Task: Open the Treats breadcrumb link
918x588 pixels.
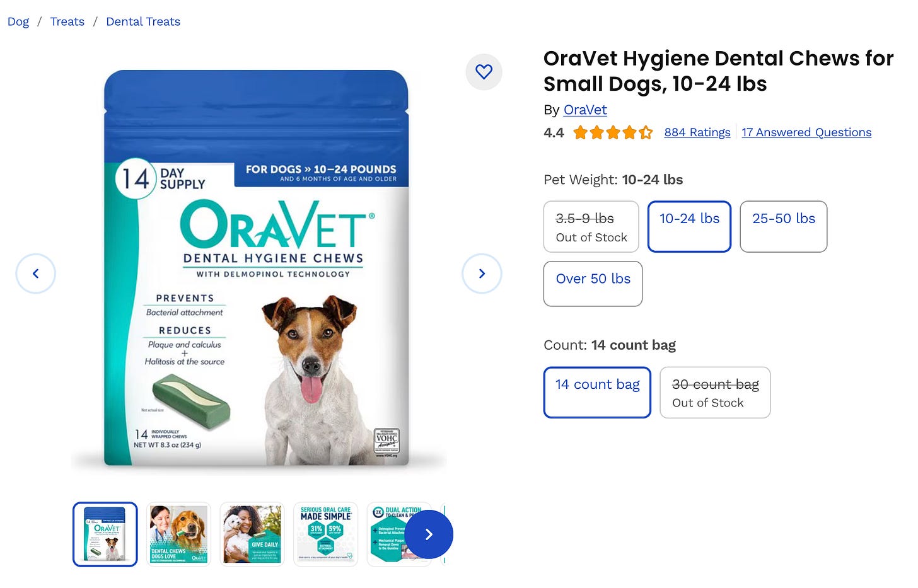Action: (x=67, y=21)
